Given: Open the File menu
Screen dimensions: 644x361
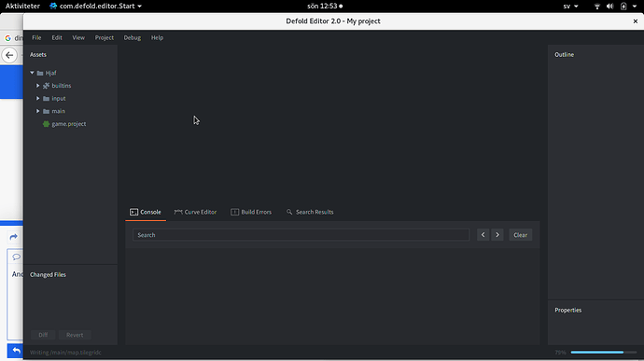Looking at the screenshot, I should 36,37.
